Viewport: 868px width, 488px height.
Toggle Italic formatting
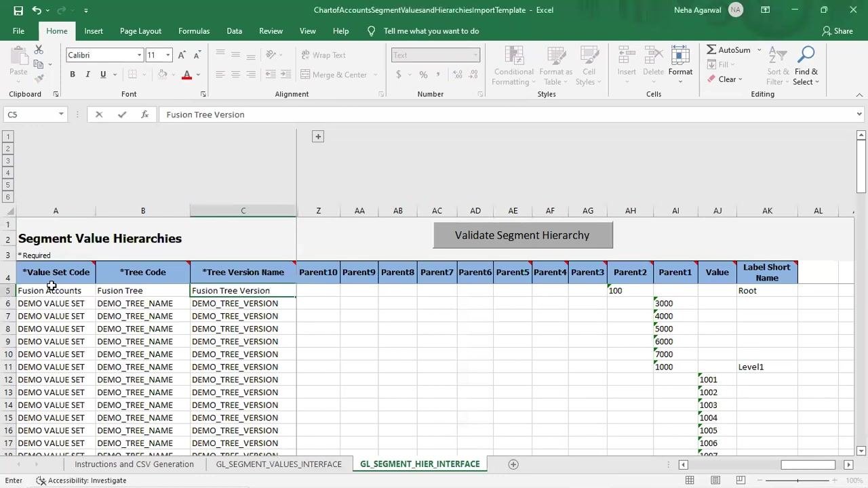[87, 75]
